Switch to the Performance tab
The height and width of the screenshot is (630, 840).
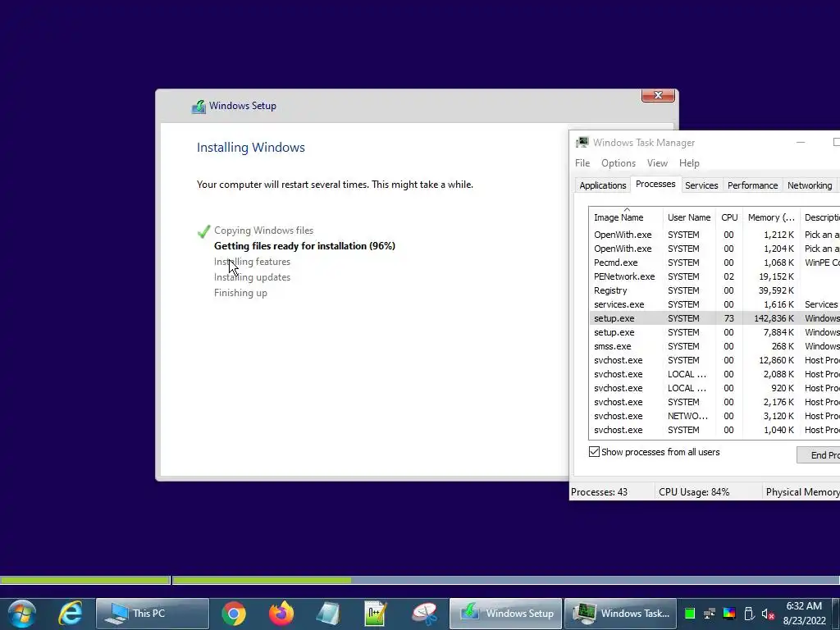752,185
